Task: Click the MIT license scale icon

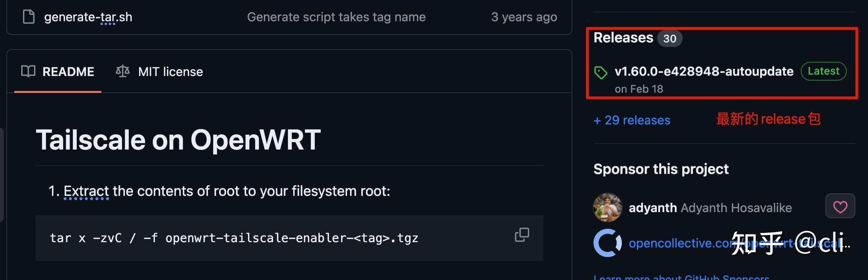Action: click(x=123, y=71)
